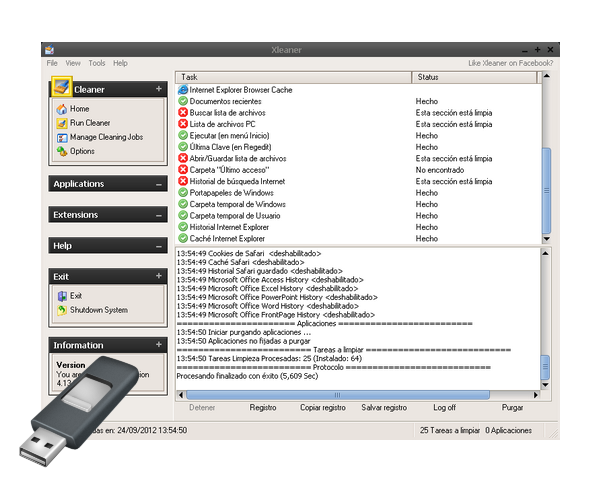Click green check beside Documentos recientes
Screen dimensions: 600x500
[183, 101]
